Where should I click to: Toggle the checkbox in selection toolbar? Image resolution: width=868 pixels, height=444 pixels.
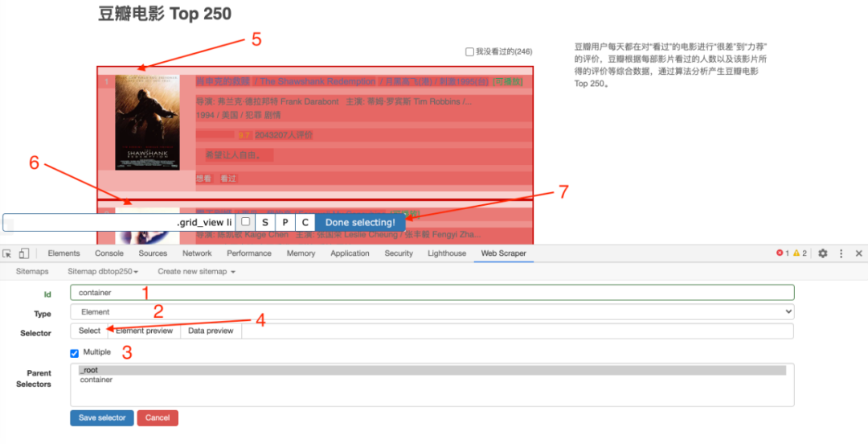point(245,222)
